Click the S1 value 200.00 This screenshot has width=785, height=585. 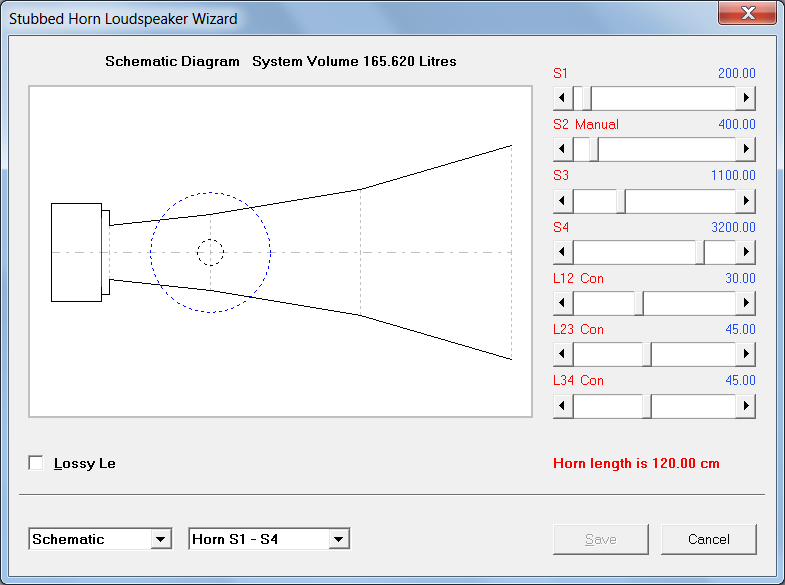click(736, 73)
